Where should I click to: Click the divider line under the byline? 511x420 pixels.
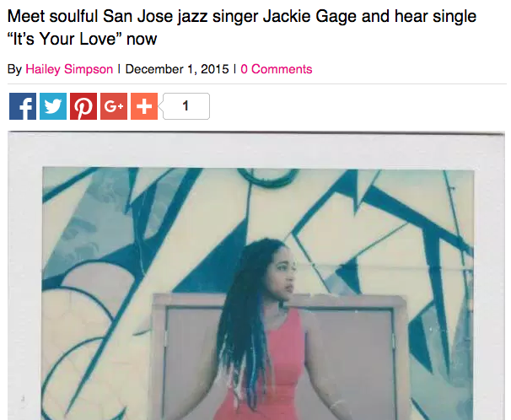tap(257, 83)
